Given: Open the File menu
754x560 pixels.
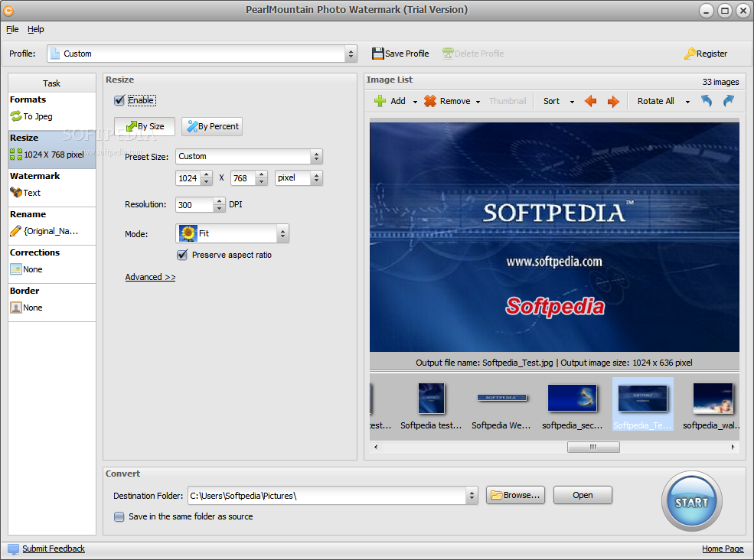Looking at the screenshot, I should (x=12, y=29).
